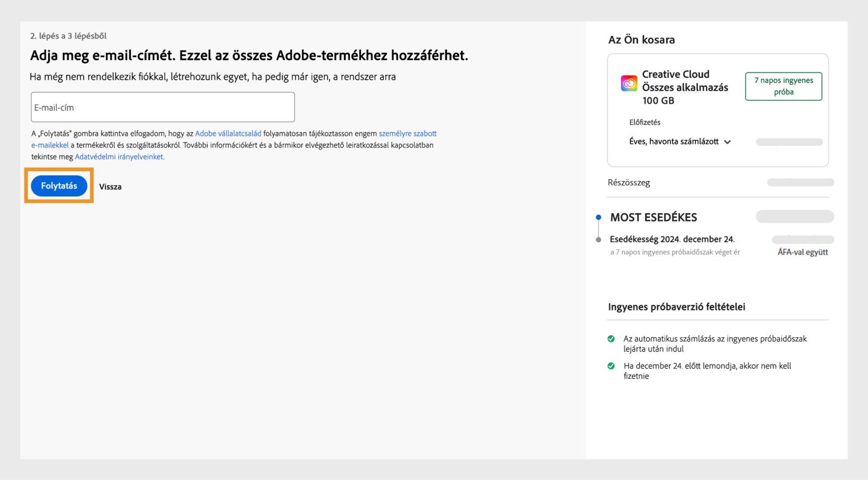Open the személyre szabott link
Screen dimensions: 868x480
407,133
